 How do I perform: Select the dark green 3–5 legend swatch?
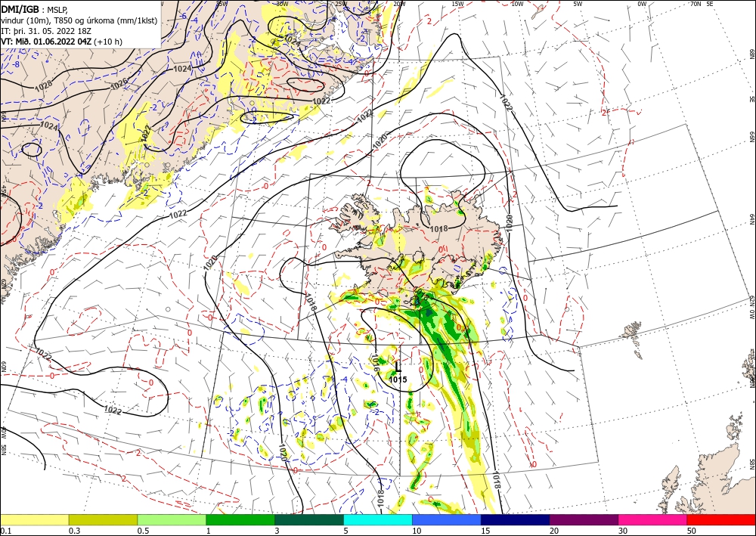tap(309, 519)
